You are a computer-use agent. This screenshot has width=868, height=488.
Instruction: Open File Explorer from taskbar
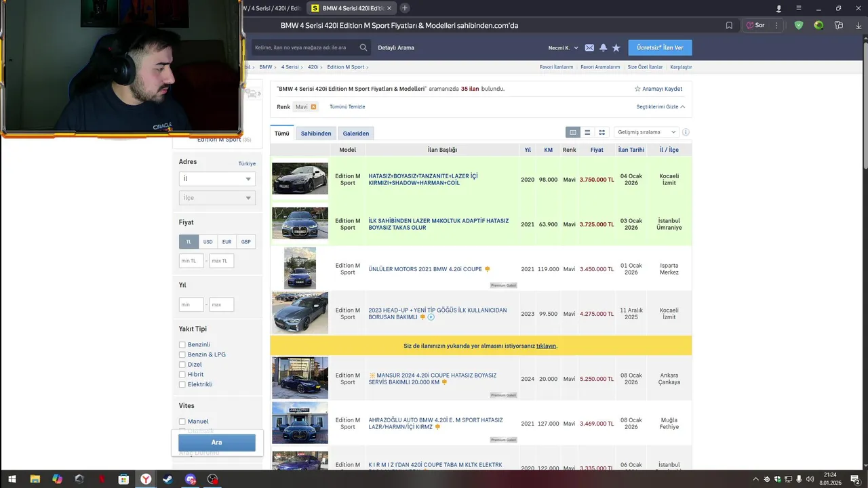(35, 479)
